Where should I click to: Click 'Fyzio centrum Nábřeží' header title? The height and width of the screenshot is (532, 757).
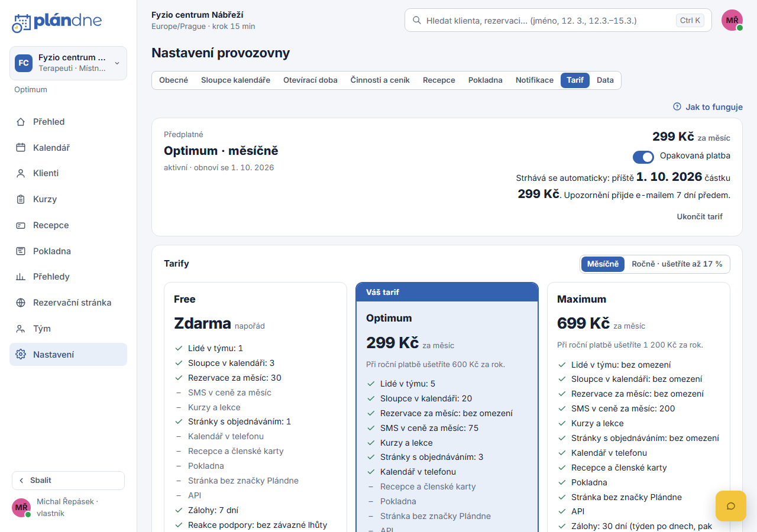[x=198, y=15]
